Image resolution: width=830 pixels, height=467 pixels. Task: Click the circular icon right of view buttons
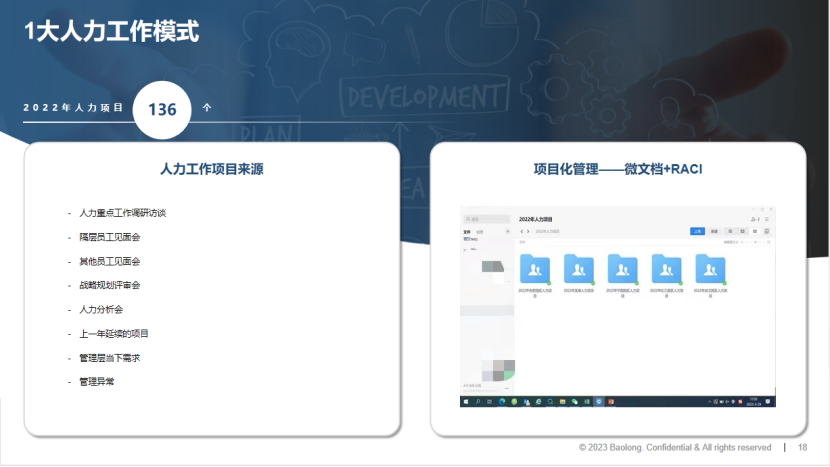click(x=766, y=231)
